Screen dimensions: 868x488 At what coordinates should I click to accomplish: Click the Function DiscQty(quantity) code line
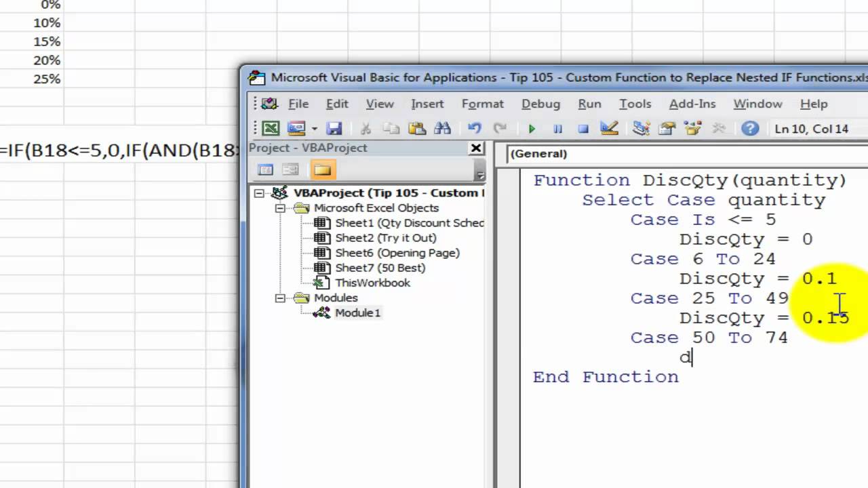690,180
